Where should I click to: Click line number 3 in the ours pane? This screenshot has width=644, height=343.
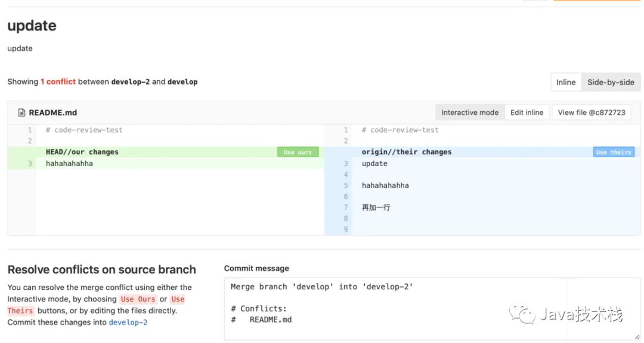tap(29, 164)
